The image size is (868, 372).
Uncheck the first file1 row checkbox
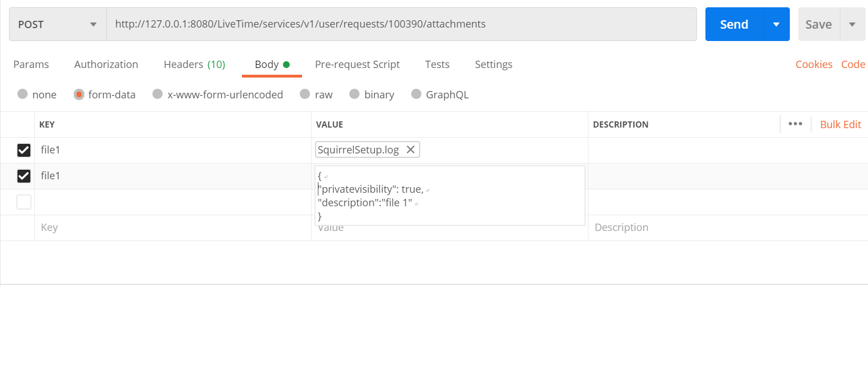[x=24, y=150]
